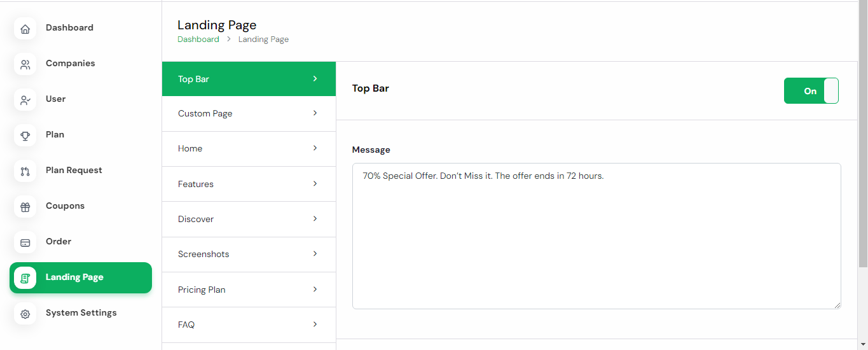Click the Coupons gift icon
Viewport: 868px width, 350px height.
click(x=25, y=207)
